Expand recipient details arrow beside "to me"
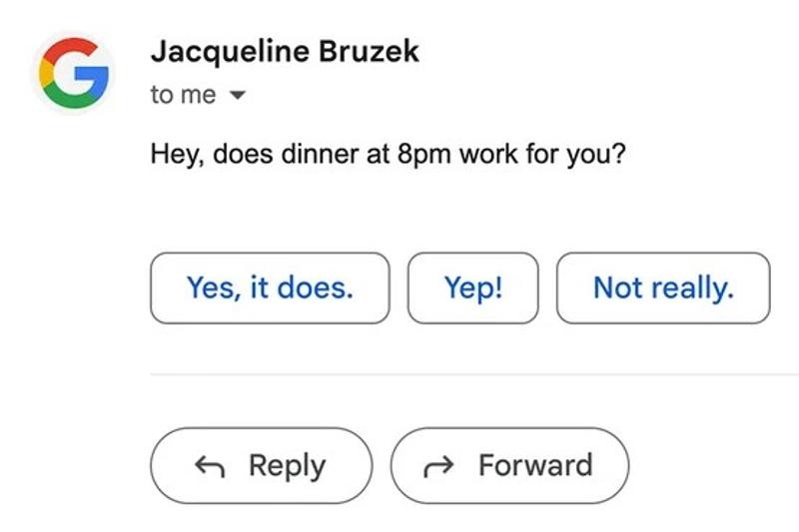The image size is (799, 532). (x=237, y=97)
